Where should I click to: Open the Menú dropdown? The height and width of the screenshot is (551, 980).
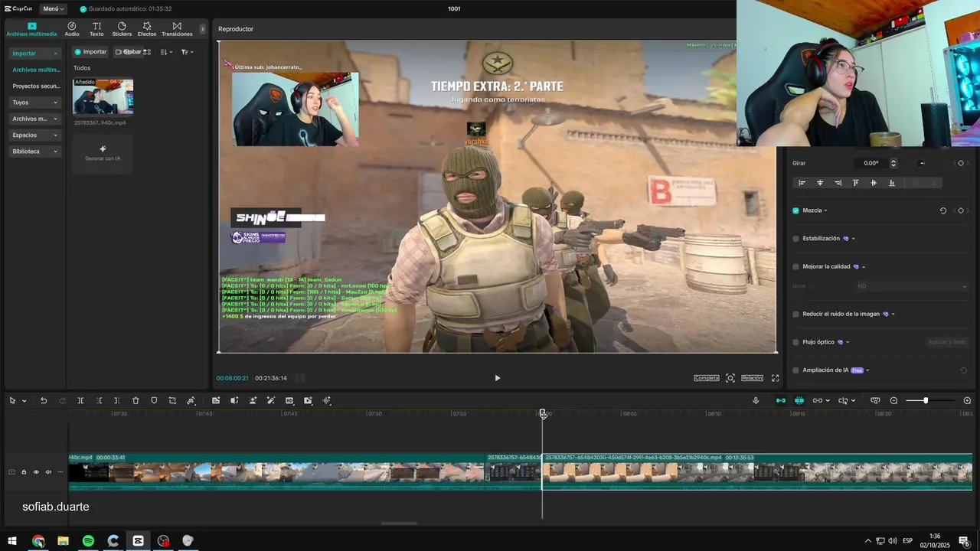point(54,9)
